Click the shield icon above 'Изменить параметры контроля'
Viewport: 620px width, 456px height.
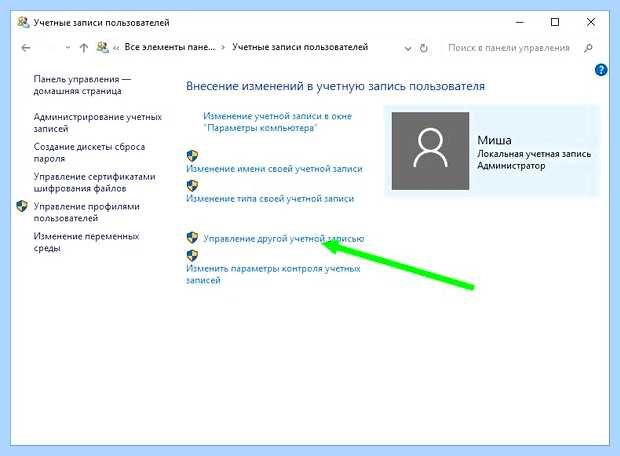[192, 255]
